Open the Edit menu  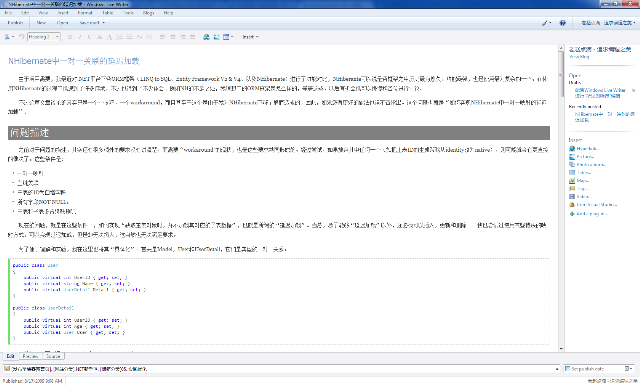click(25, 13)
